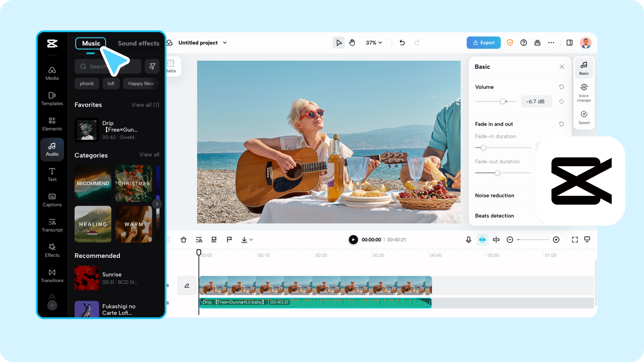The width and height of the screenshot is (644, 362).
Task: Open the Media panel
Action: pos(52,73)
